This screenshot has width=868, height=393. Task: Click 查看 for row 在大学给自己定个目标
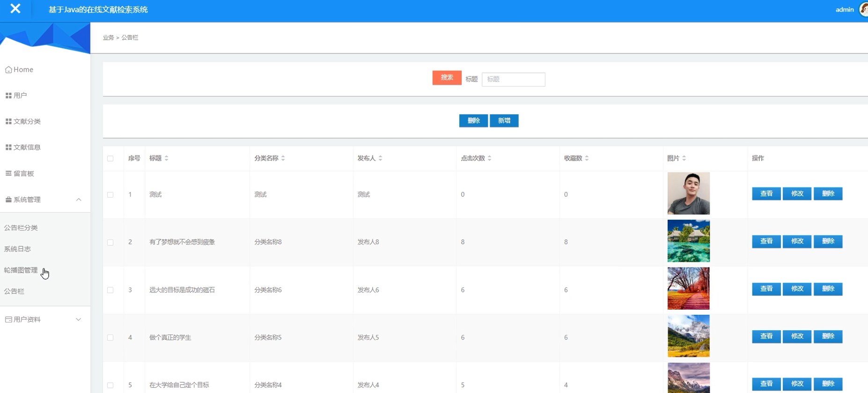(766, 384)
